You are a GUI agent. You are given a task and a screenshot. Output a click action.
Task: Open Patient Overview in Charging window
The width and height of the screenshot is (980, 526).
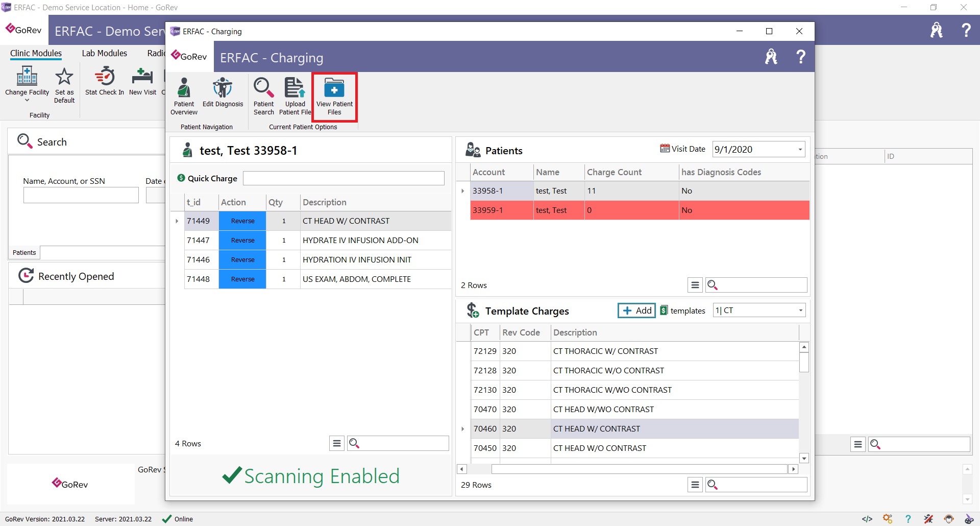pyautogui.click(x=184, y=97)
